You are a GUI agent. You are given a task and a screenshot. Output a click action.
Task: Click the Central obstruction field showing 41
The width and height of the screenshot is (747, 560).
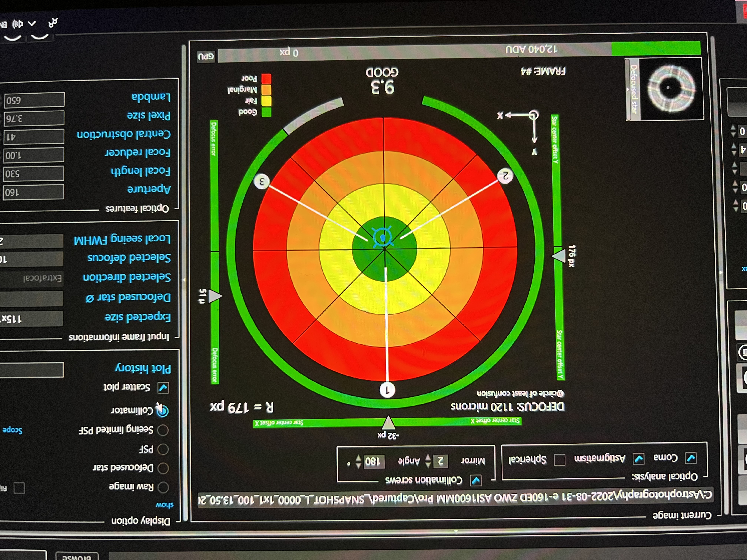pos(34,137)
